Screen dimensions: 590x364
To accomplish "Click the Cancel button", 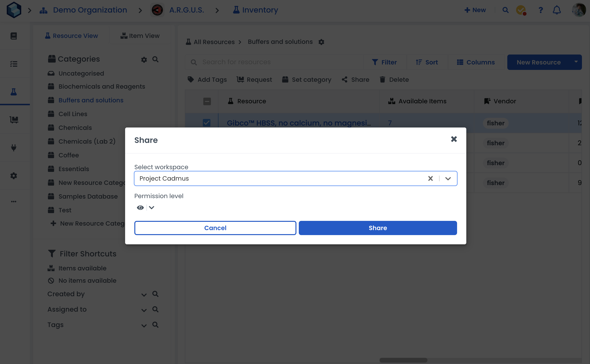I will pyautogui.click(x=215, y=228).
